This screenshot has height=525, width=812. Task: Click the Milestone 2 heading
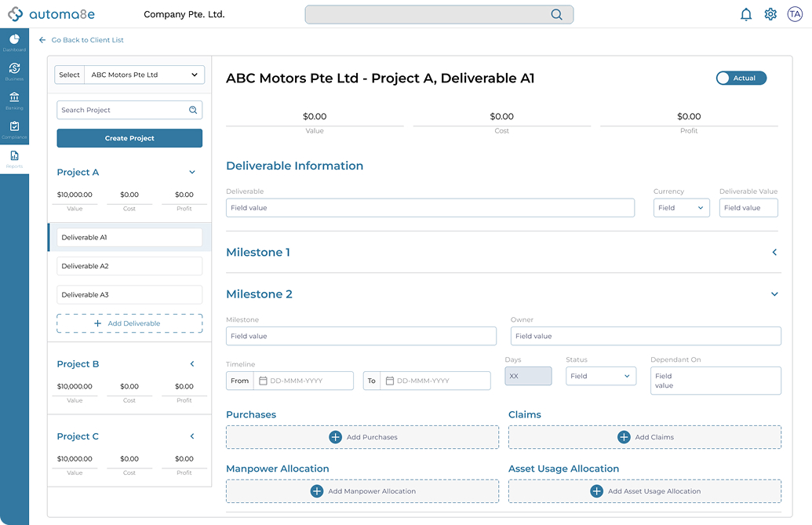click(x=259, y=294)
